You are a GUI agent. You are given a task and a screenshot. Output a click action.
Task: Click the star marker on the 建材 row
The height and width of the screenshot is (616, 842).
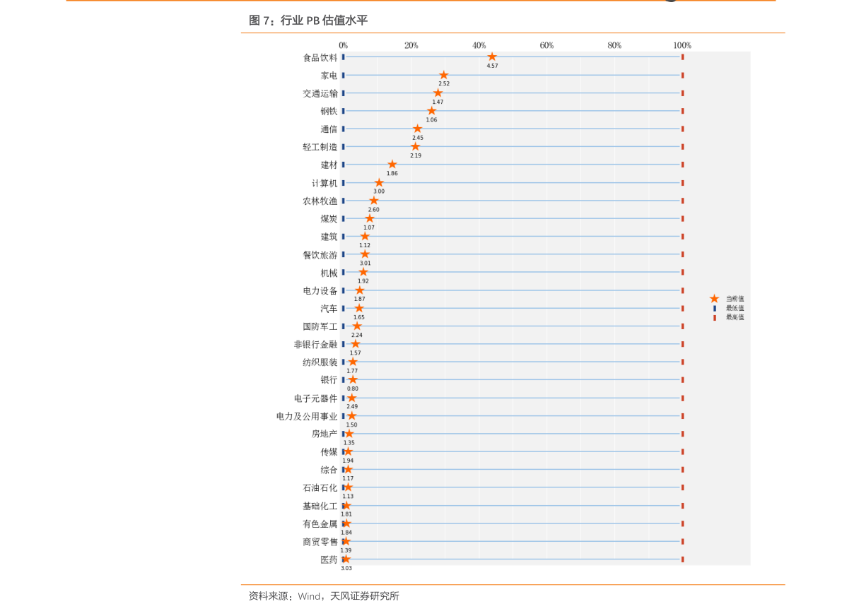coord(392,164)
